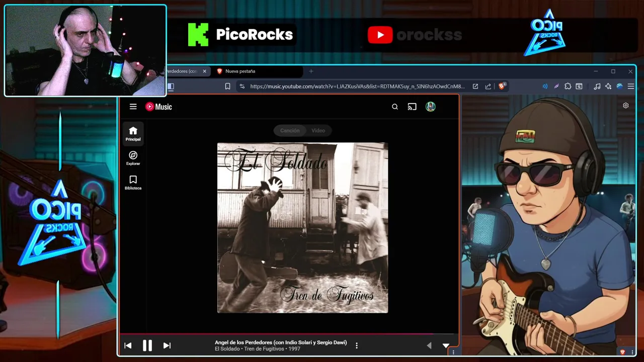Click the Brave icon on the avatar panel

(623, 352)
